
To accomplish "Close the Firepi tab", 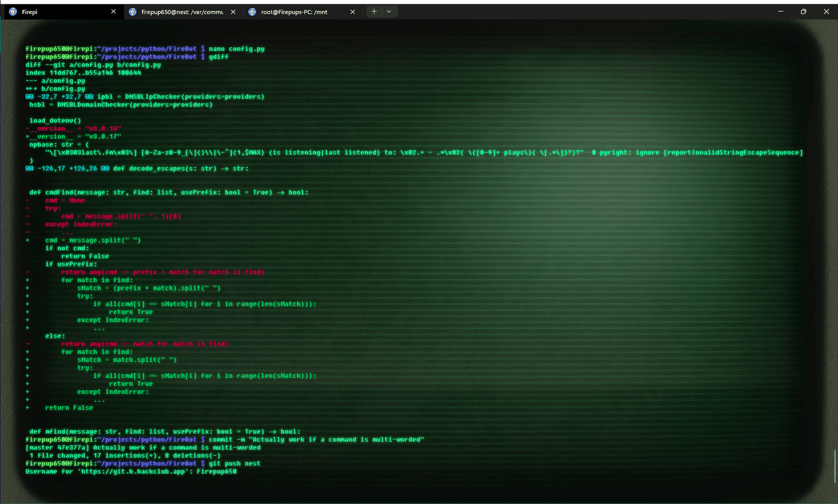I will (113, 12).
